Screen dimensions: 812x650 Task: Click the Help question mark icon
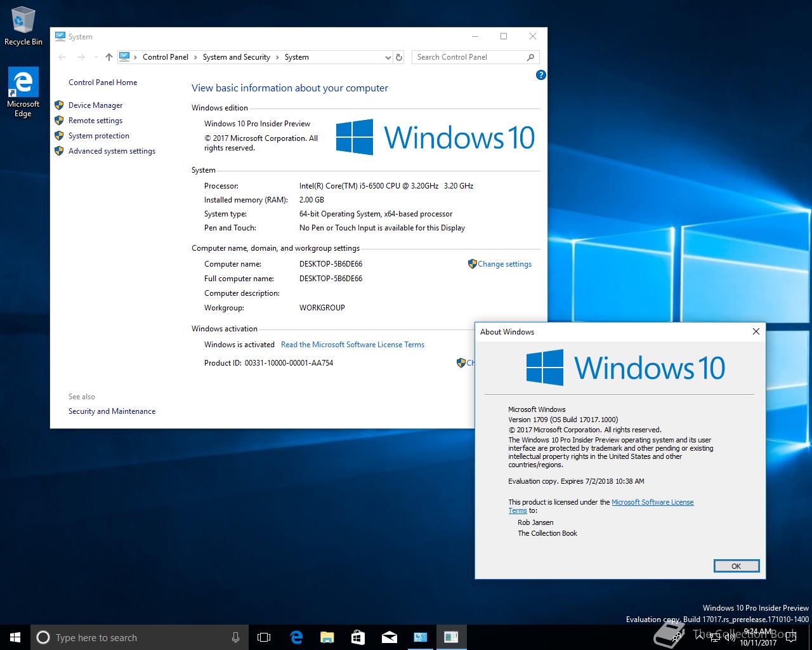click(x=540, y=75)
